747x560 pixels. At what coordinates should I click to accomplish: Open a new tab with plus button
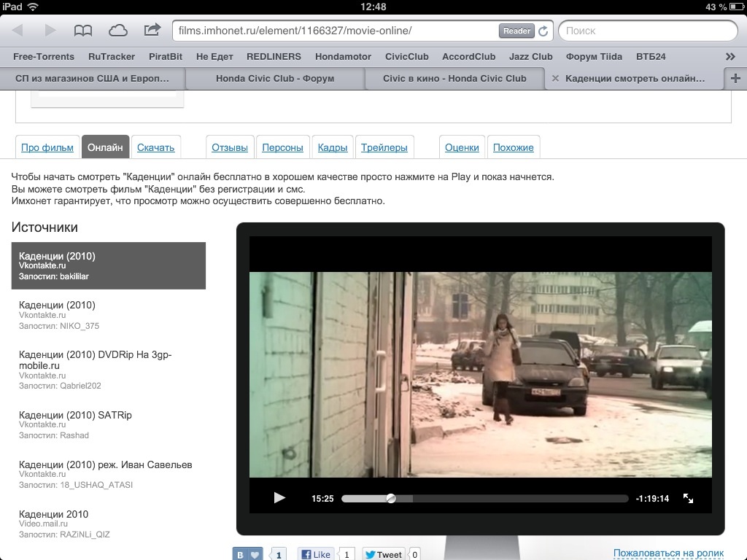point(735,79)
